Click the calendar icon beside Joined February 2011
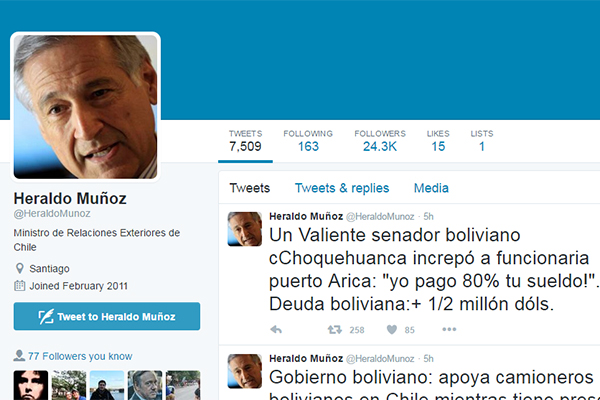Image resolution: width=600 pixels, height=400 pixels. point(20,286)
